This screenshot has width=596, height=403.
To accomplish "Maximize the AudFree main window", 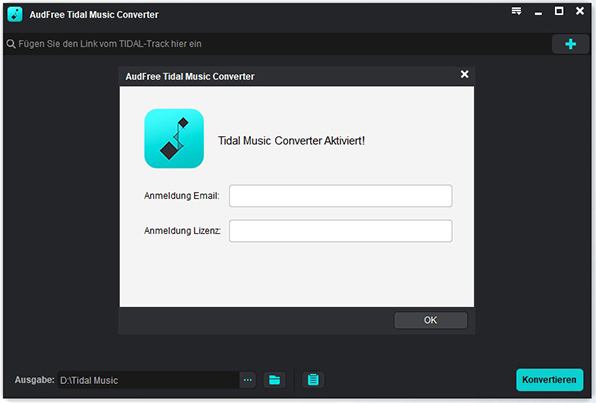I will point(559,11).
